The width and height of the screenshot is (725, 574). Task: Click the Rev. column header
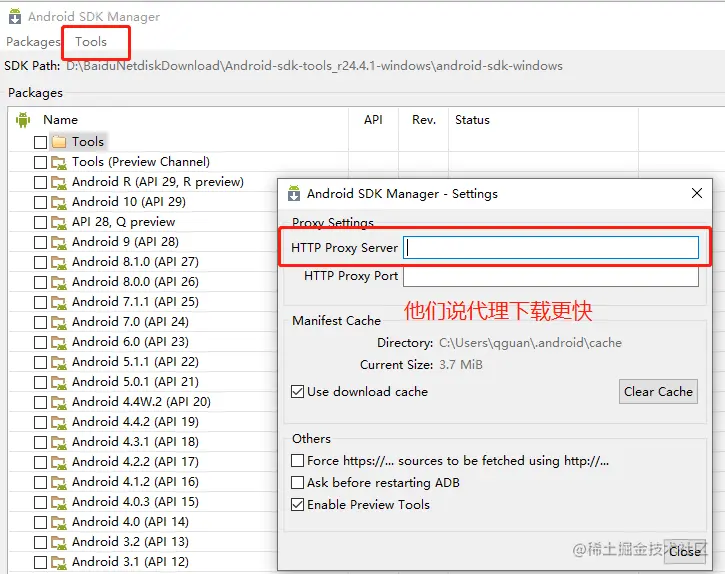pyautogui.click(x=424, y=120)
